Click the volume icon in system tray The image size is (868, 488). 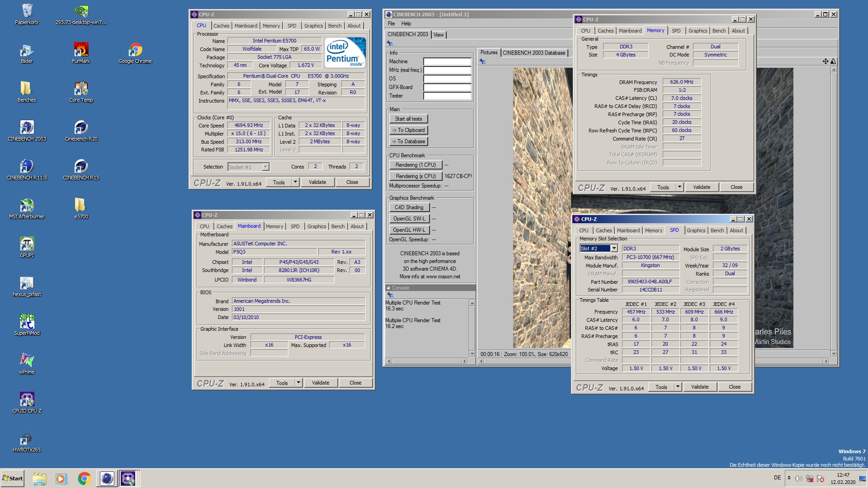(x=798, y=479)
